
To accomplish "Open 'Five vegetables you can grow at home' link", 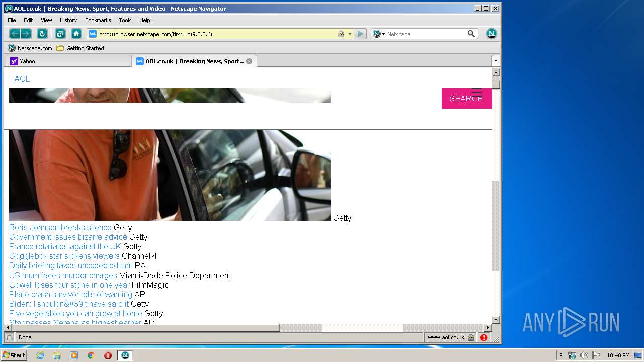I will [75, 313].
